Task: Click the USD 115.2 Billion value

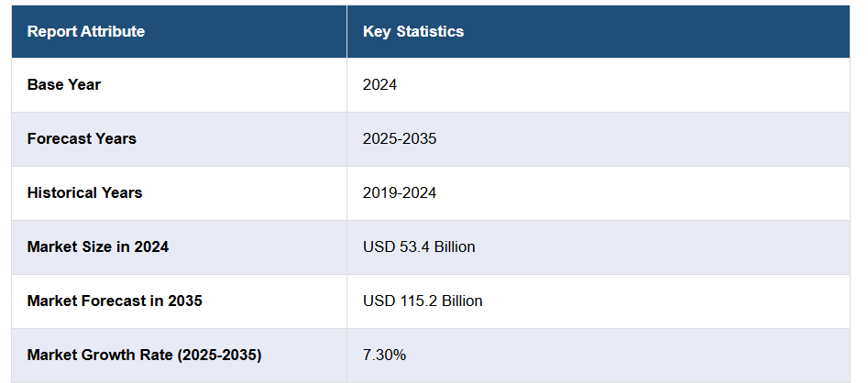Action: 423,301
